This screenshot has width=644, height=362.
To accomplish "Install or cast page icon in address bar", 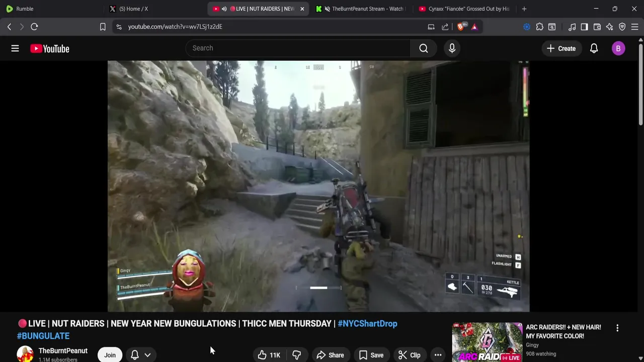I will (431, 27).
